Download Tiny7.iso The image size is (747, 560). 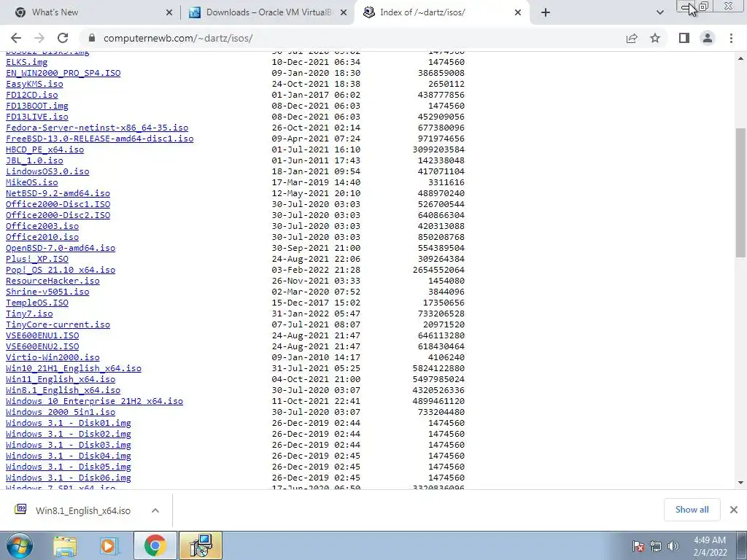(29, 314)
